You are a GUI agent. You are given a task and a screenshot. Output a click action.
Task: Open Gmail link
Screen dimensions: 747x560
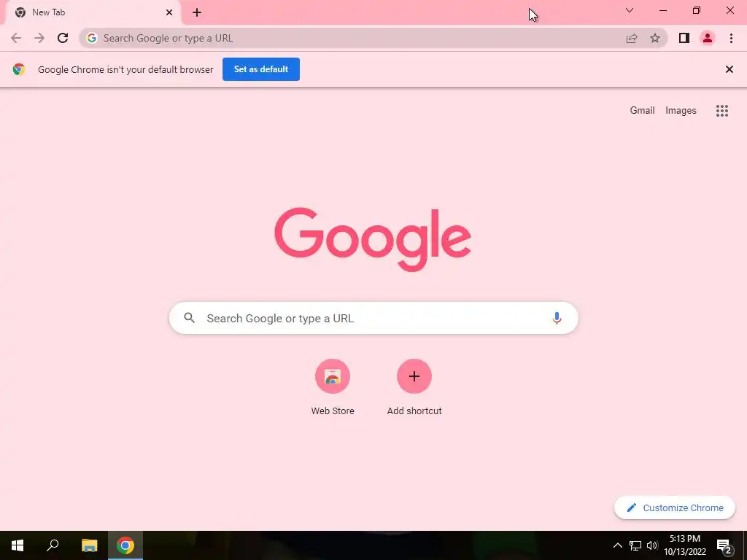[642, 111]
